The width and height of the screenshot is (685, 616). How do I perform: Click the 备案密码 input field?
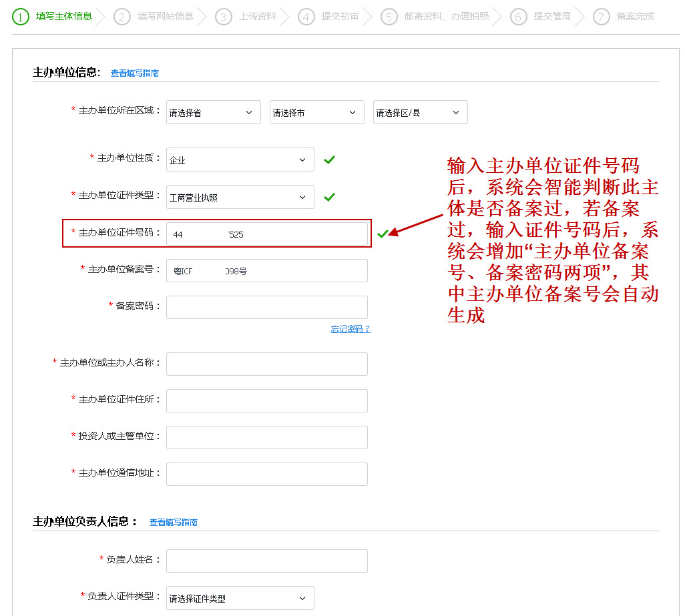click(x=266, y=307)
